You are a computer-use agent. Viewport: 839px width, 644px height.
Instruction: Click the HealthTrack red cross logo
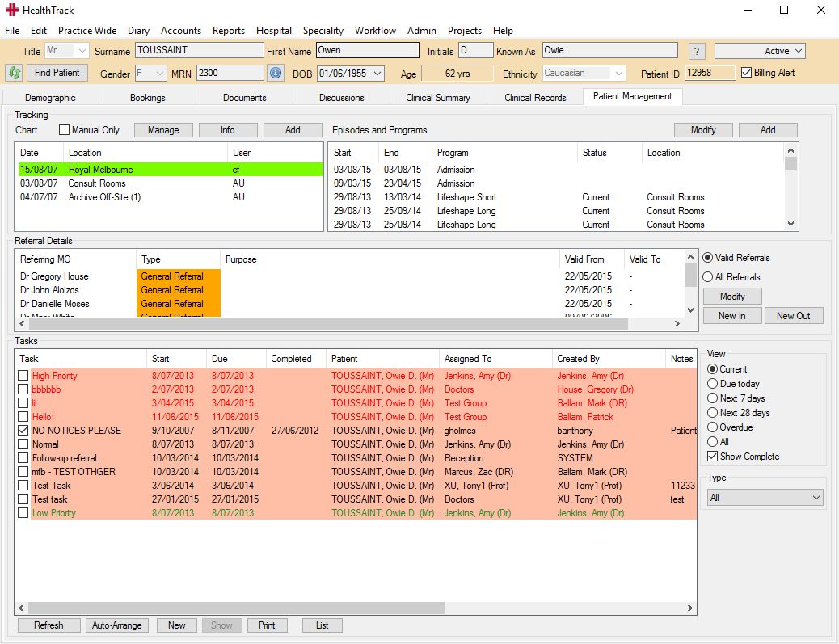pos(12,11)
